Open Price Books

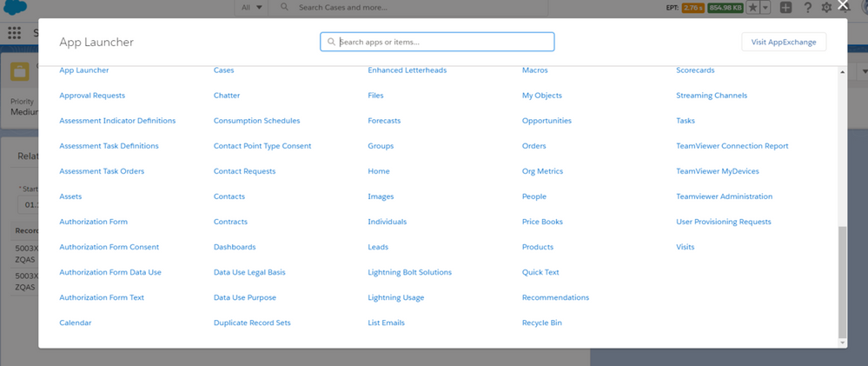coord(542,222)
